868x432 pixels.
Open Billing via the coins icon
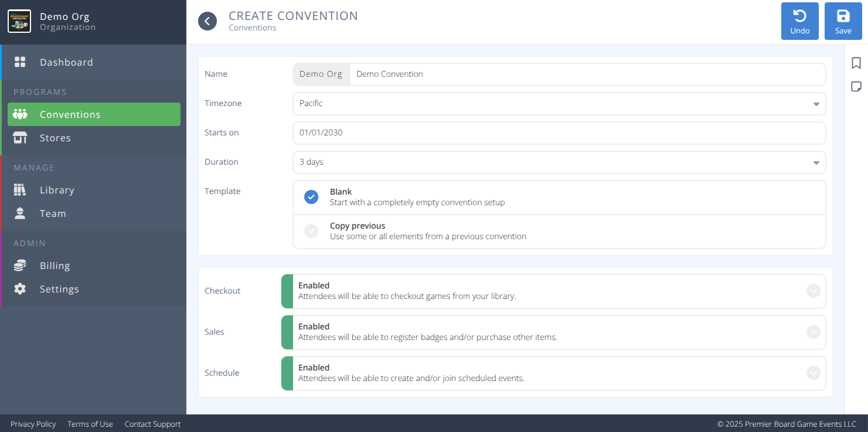21,265
